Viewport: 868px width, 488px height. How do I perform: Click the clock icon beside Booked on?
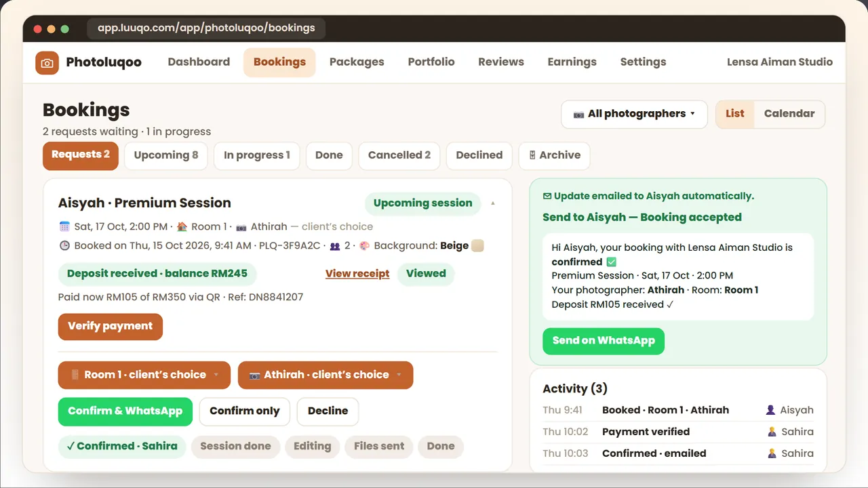[x=64, y=245]
